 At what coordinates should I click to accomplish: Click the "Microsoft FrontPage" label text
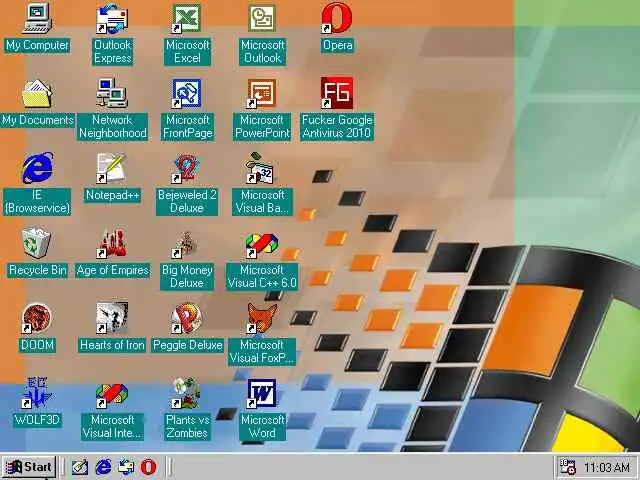187,127
